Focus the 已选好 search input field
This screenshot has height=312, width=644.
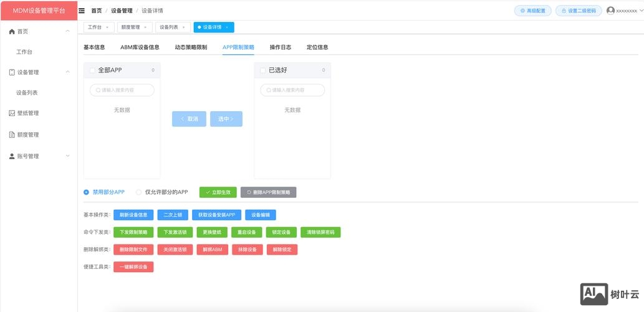292,90
